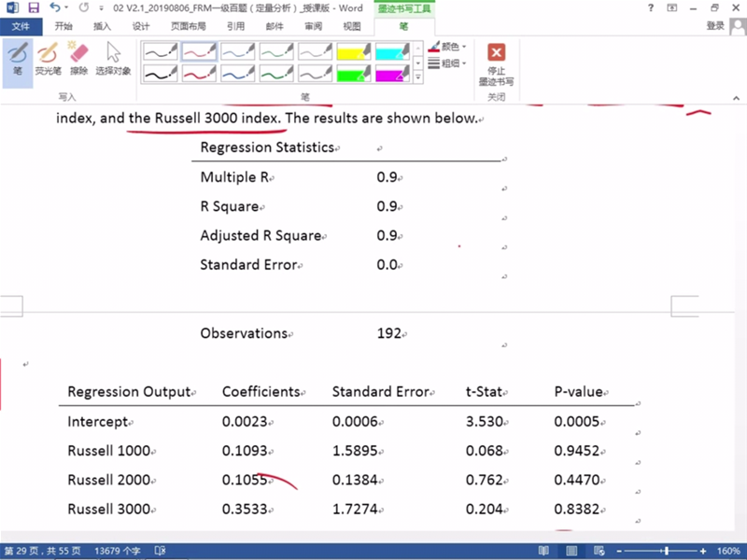Click 停止墨迹书写 stop inking button
The width and height of the screenshot is (747, 560).
pos(496,63)
